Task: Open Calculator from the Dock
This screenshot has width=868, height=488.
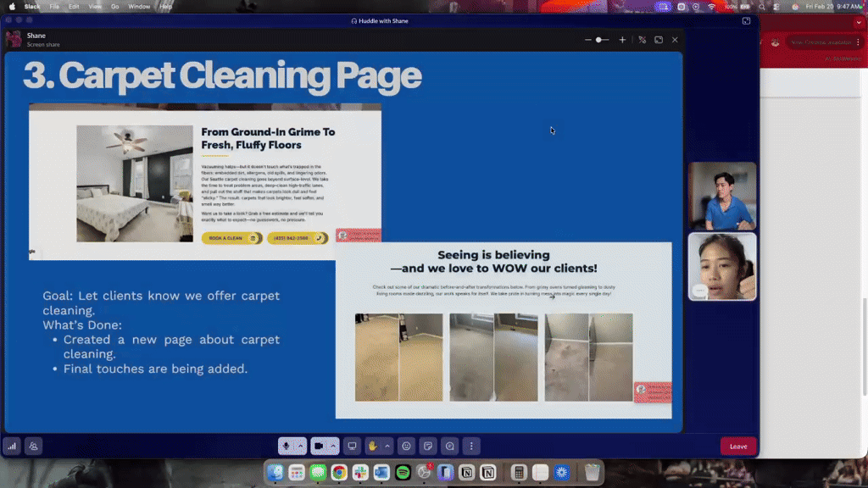Action: (x=519, y=472)
